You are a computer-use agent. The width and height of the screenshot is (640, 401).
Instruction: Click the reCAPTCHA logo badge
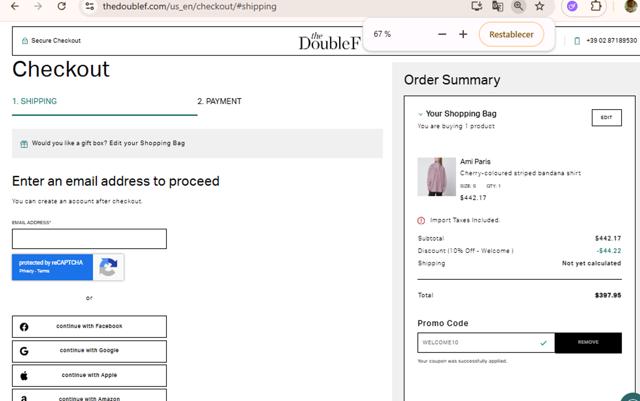108,267
